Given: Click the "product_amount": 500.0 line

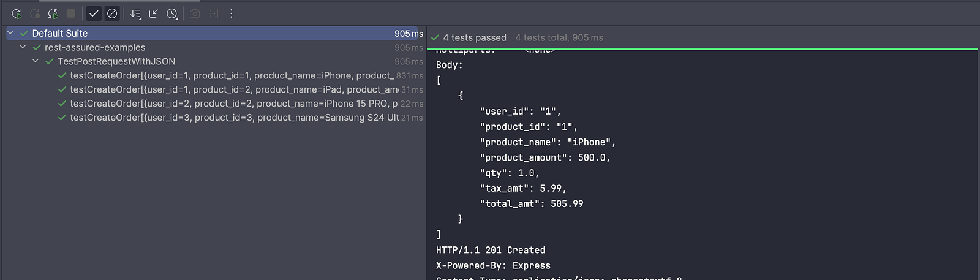Looking at the screenshot, I should point(545,157).
